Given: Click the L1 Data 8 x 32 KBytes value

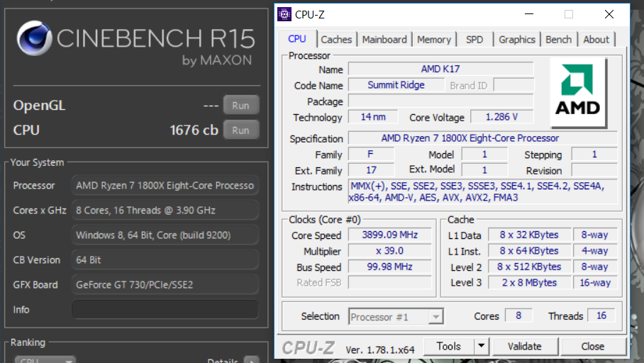Looking at the screenshot, I should [529, 235].
